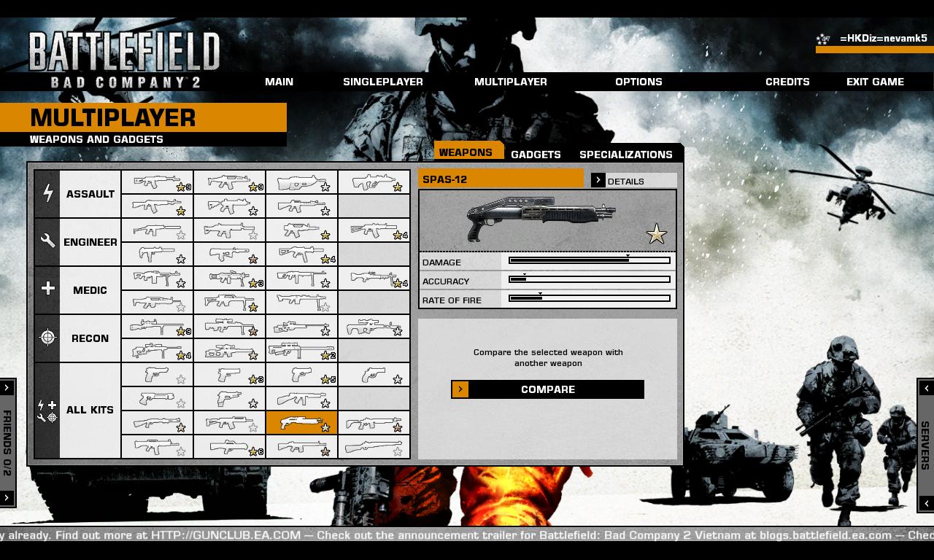Choose the NS2000 shotgun with 6 stars
Screen dimensions: 934x560
coord(229,447)
